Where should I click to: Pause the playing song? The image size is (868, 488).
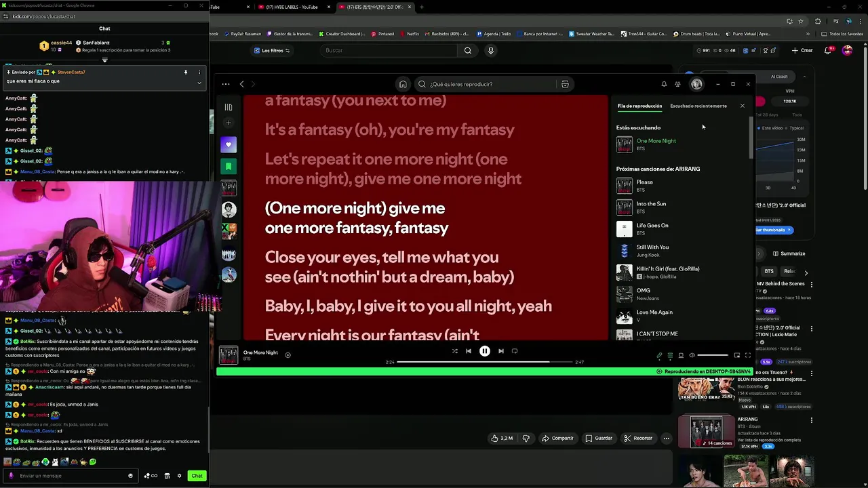point(485,351)
